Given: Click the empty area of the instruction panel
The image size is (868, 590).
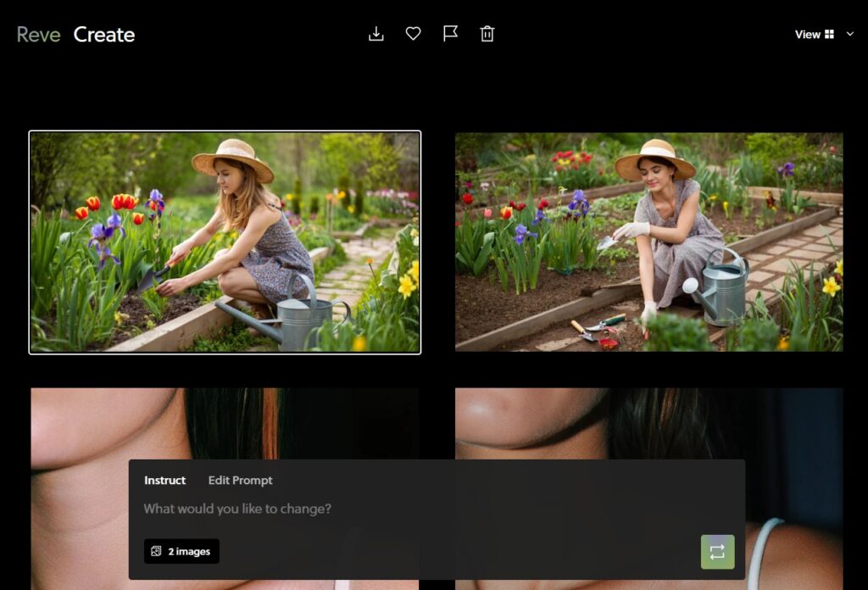Looking at the screenshot, I should 458,551.
